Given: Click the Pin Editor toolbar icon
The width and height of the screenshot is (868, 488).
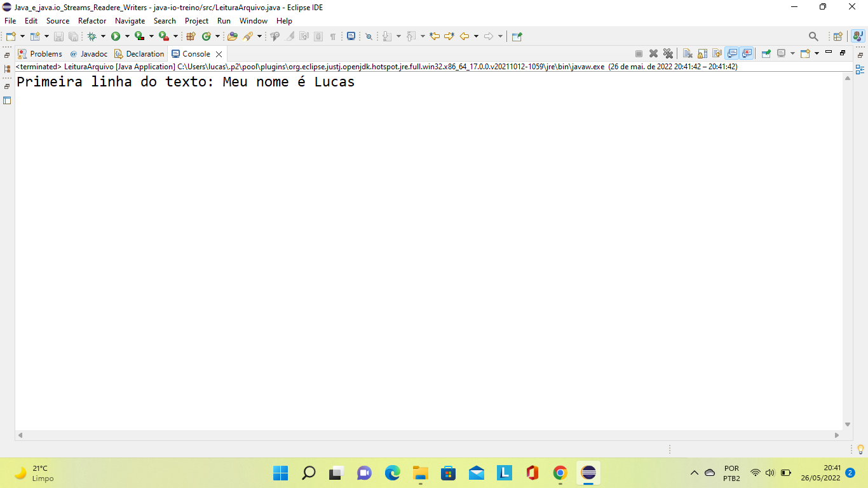Looking at the screenshot, I should [517, 36].
